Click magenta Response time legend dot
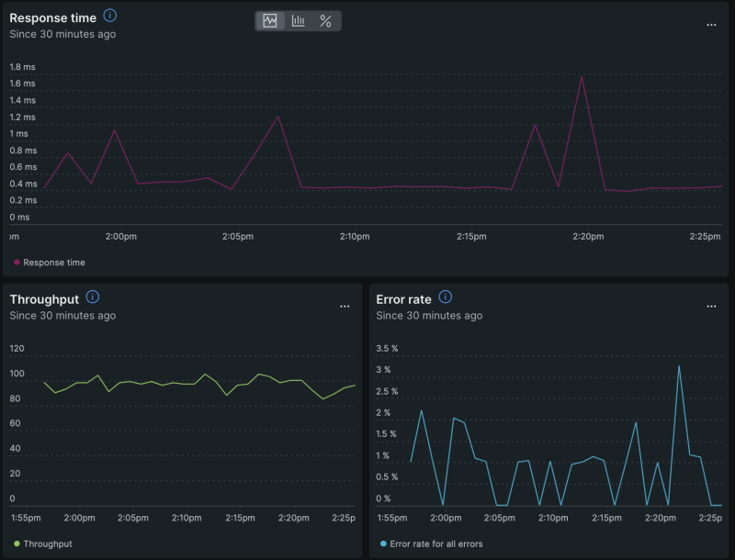This screenshot has height=560, width=735. coord(17,263)
